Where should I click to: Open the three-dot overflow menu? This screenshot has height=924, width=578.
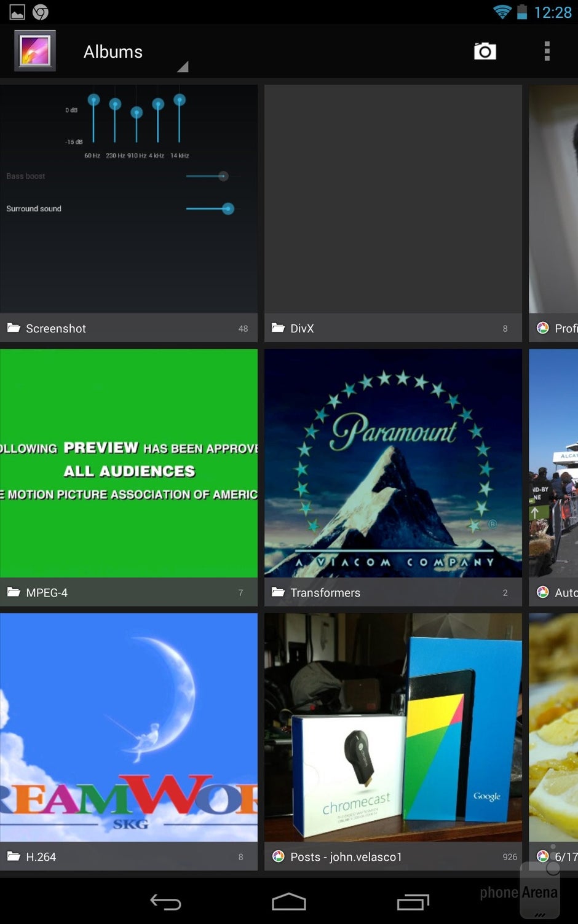(x=547, y=52)
